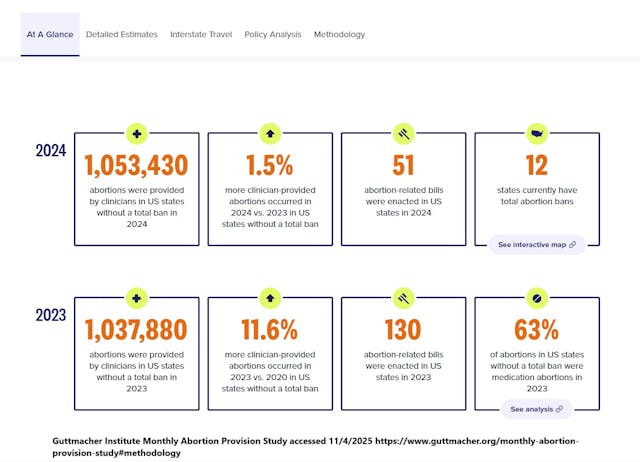Click the gavel icon above 51
Image resolution: width=640 pixels, height=462 pixels.
pos(404,134)
